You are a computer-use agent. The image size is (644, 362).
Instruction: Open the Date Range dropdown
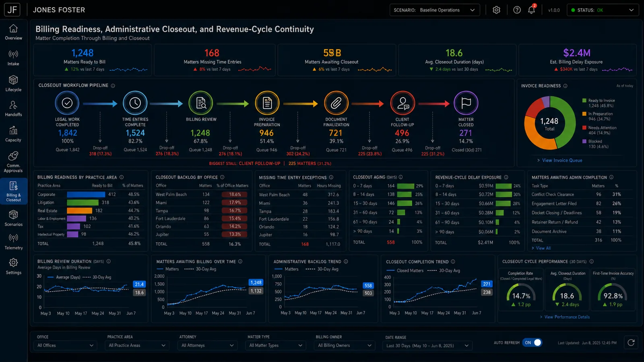pos(427,346)
